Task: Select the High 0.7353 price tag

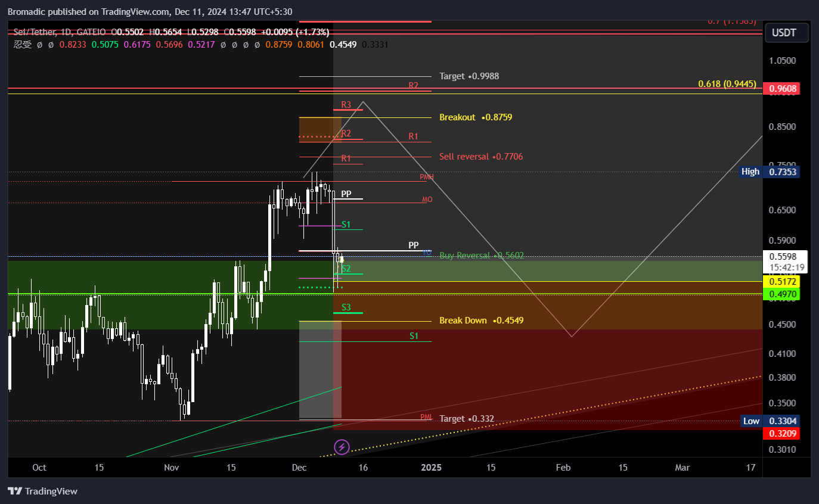Action: pyautogui.click(x=769, y=172)
